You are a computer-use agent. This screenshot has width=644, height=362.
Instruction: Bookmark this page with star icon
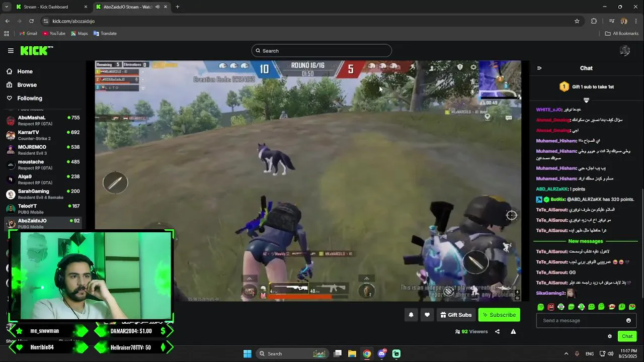tap(577, 21)
